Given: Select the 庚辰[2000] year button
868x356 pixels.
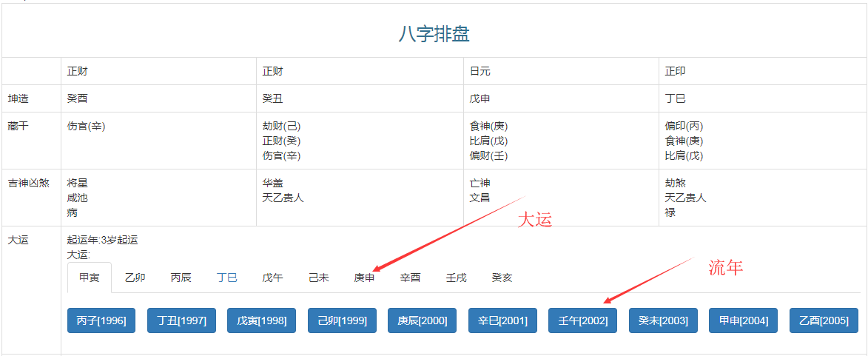Looking at the screenshot, I should [422, 320].
